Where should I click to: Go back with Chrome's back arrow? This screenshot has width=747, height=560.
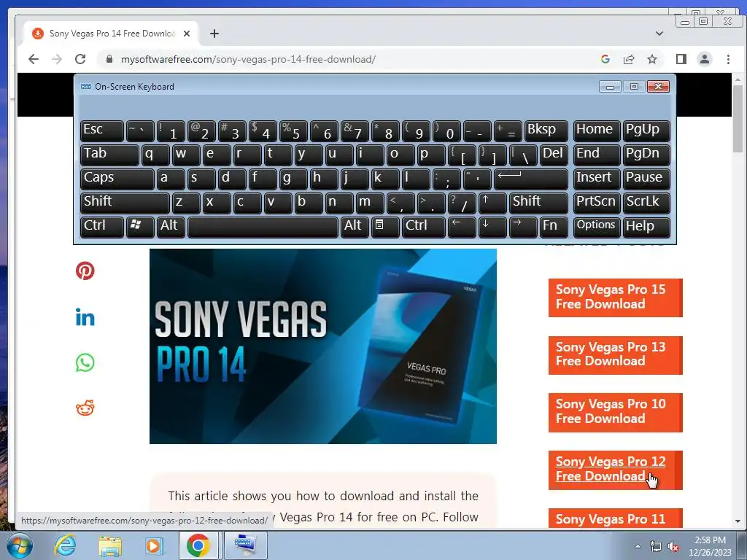(33, 59)
